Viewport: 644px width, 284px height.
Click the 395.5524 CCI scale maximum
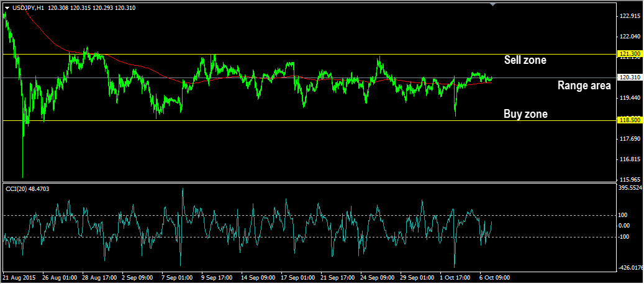631,187
